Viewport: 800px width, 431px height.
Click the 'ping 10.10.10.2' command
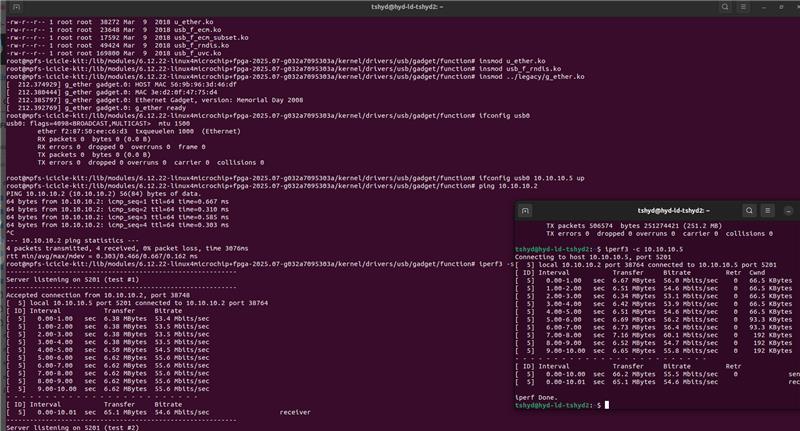pos(508,186)
